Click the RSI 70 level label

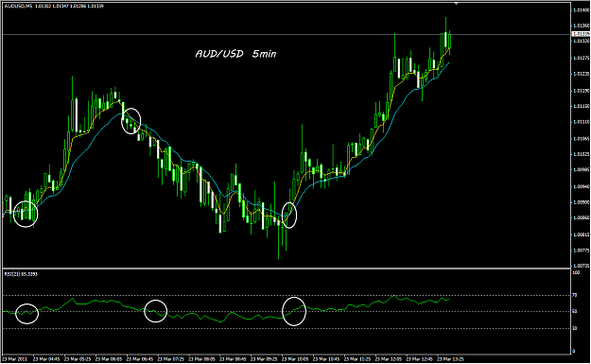pos(575,295)
